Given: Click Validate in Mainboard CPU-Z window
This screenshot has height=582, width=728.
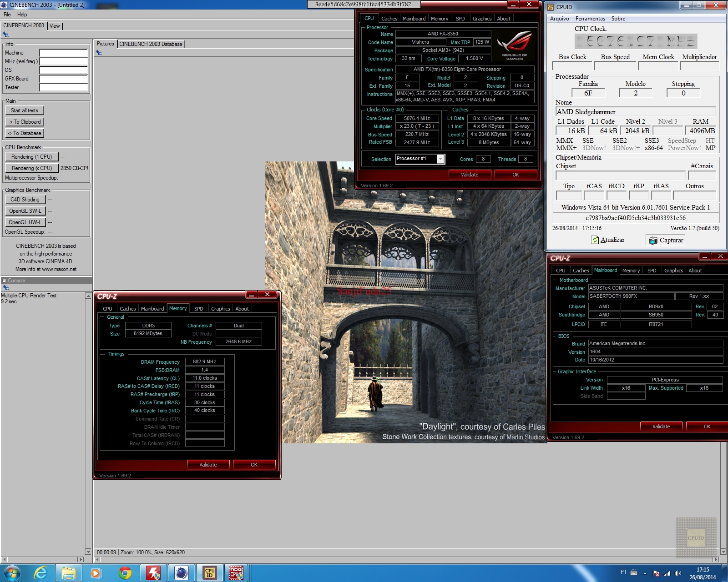Looking at the screenshot, I should (661, 426).
